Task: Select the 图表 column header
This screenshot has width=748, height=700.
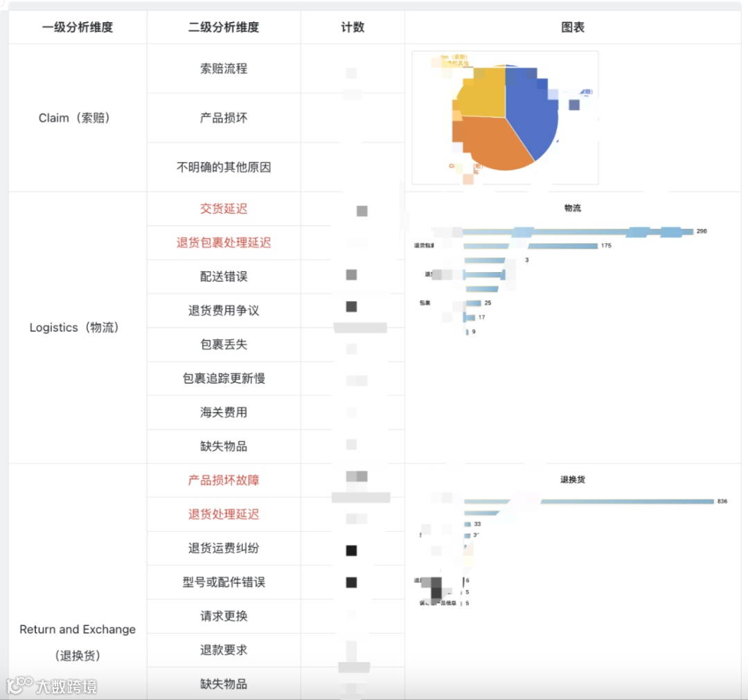Action: [x=573, y=27]
